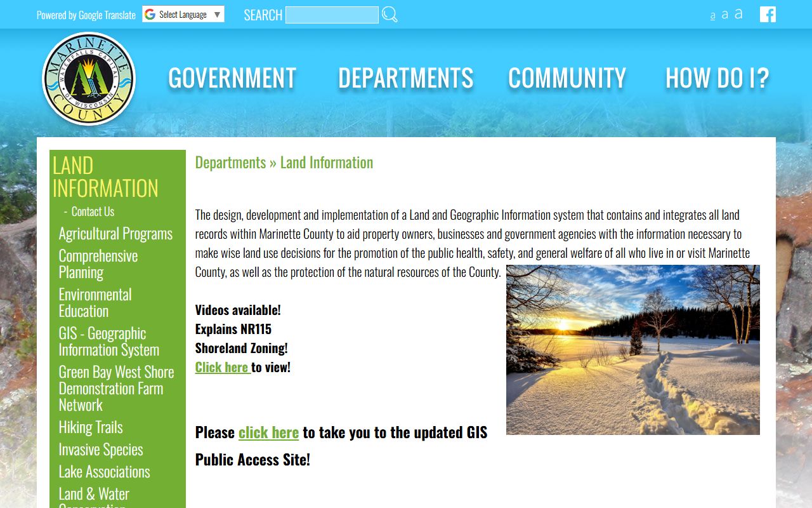
Task: Select medium font size 'a'
Action: point(725,14)
